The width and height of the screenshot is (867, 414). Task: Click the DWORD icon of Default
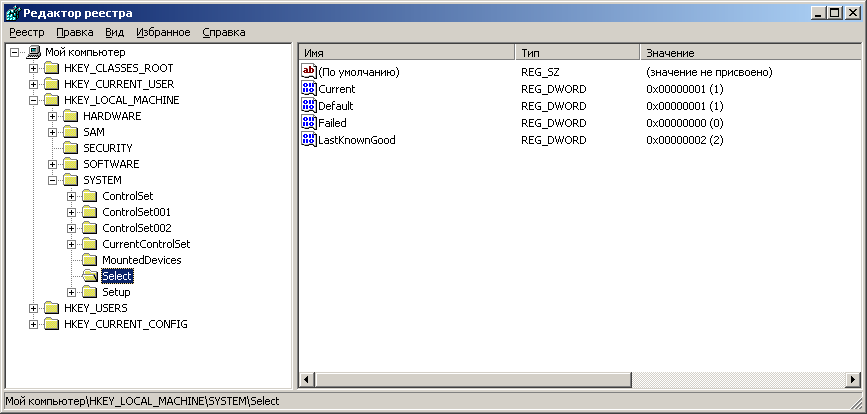pyautogui.click(x=309, y=106)
